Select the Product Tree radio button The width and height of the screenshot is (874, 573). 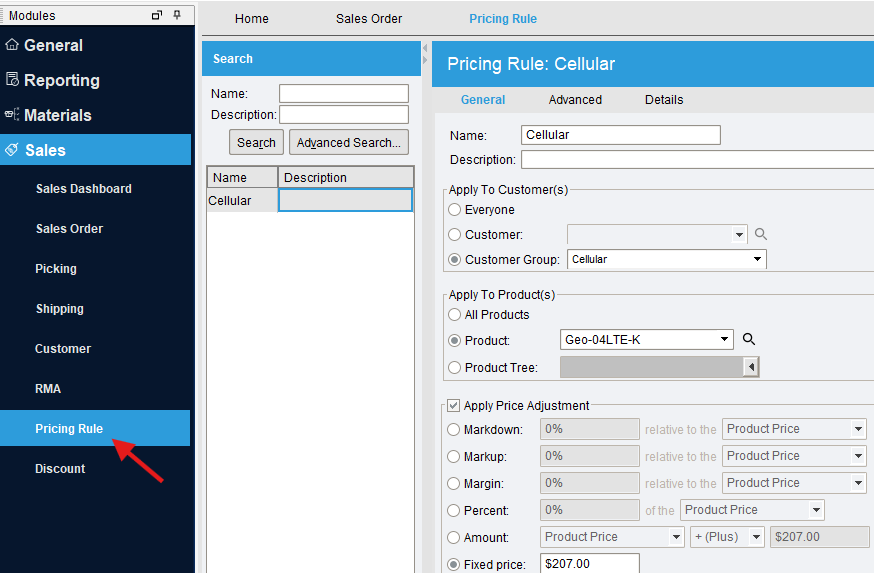pos(455,367)
